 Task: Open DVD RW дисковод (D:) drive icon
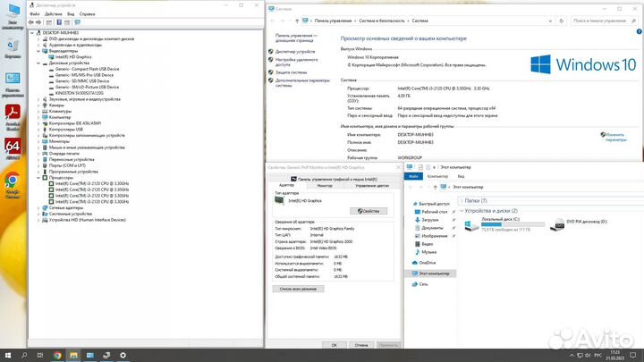(558, 225)
